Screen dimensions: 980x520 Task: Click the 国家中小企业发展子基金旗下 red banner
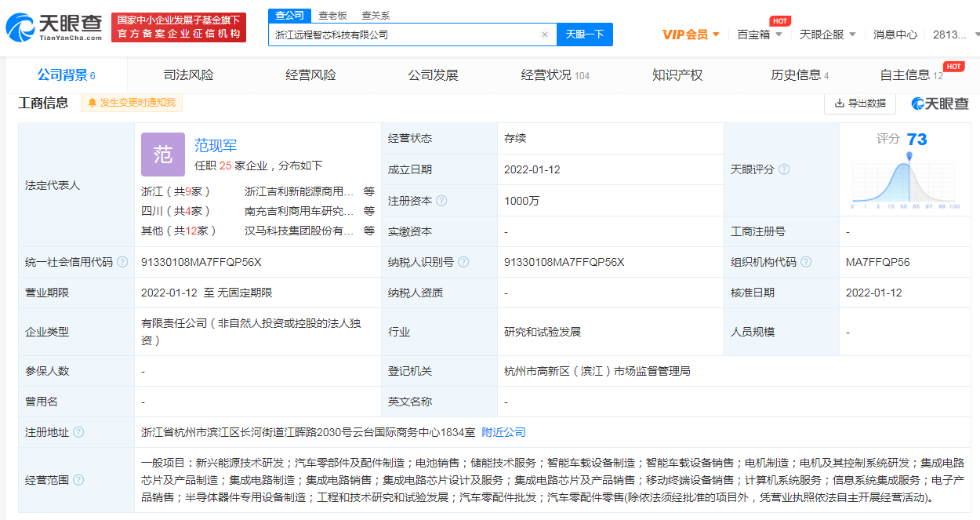(179, 27)
